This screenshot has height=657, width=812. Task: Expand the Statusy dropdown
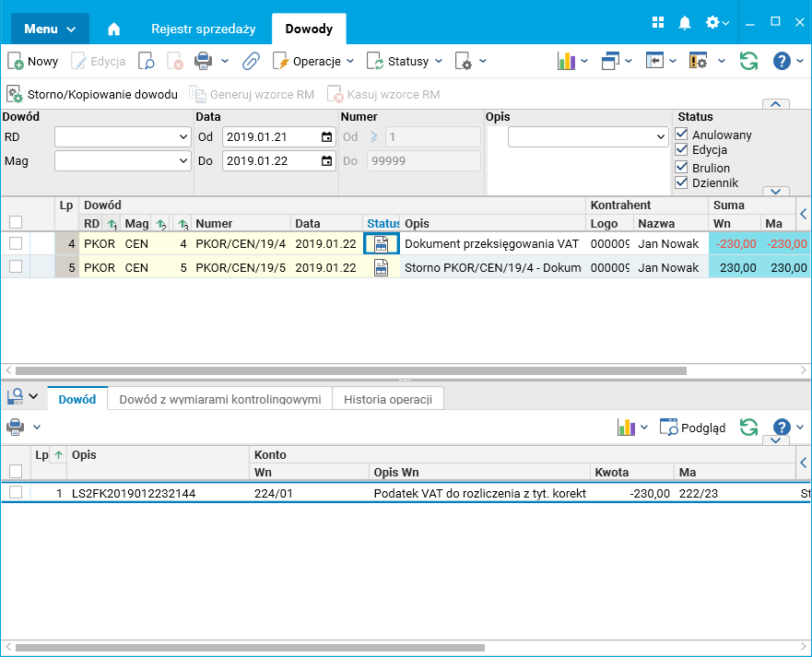(405, 62)
